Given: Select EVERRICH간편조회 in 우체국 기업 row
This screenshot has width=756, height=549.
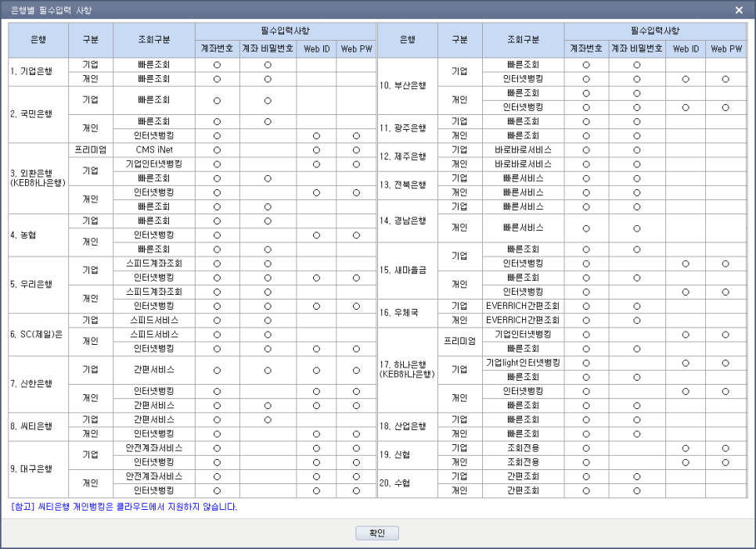Looking at the screenshot, I should click(x=523, y=306).
